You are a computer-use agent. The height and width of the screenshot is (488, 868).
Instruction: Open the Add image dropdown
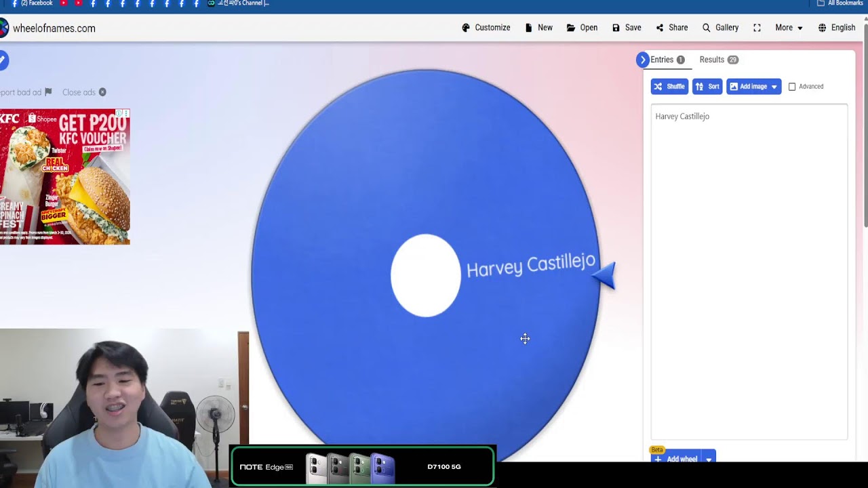click(754, 87)
